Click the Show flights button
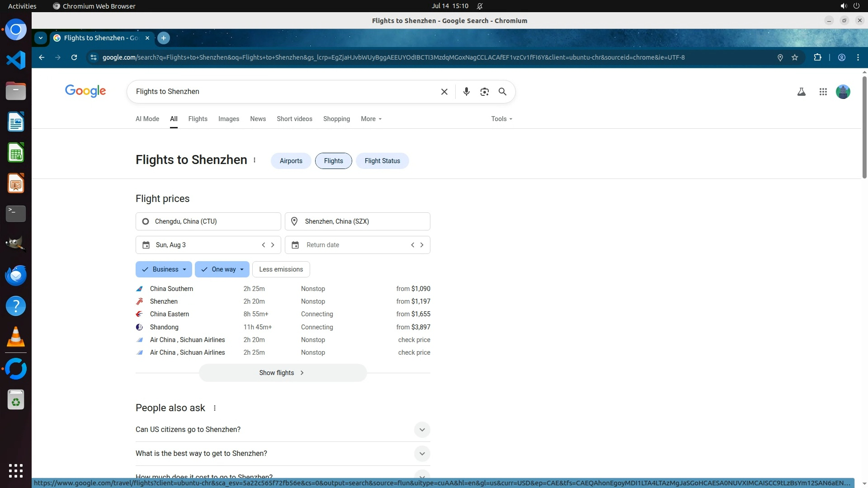Viewport: 868px width, 488px height. pyautogui.click(x=283, y=373)
